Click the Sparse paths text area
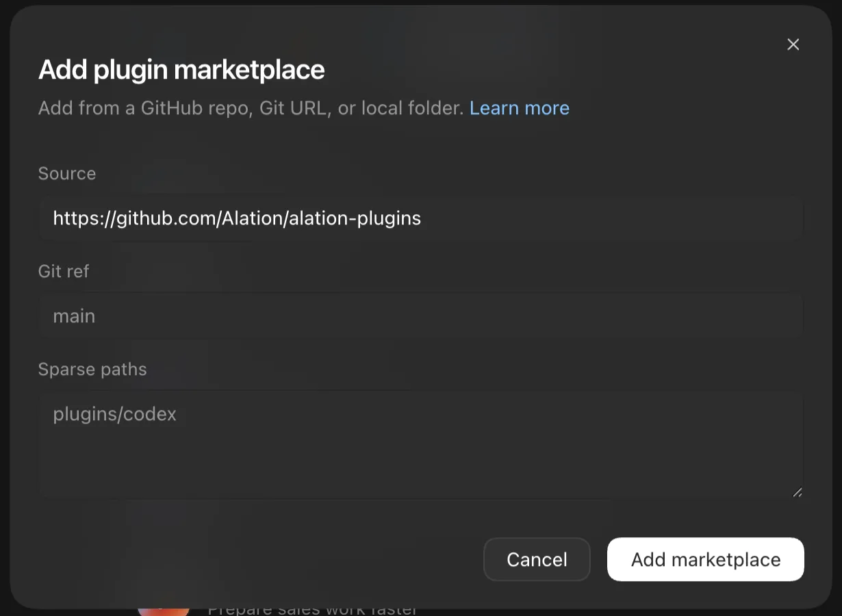Screen dimensions: 842x616 tap(420, 445)
